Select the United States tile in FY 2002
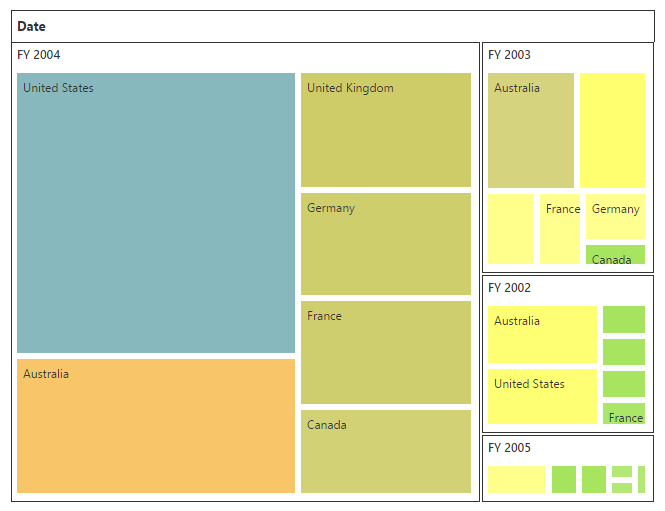The image size is (665, 511). point(542,396)
